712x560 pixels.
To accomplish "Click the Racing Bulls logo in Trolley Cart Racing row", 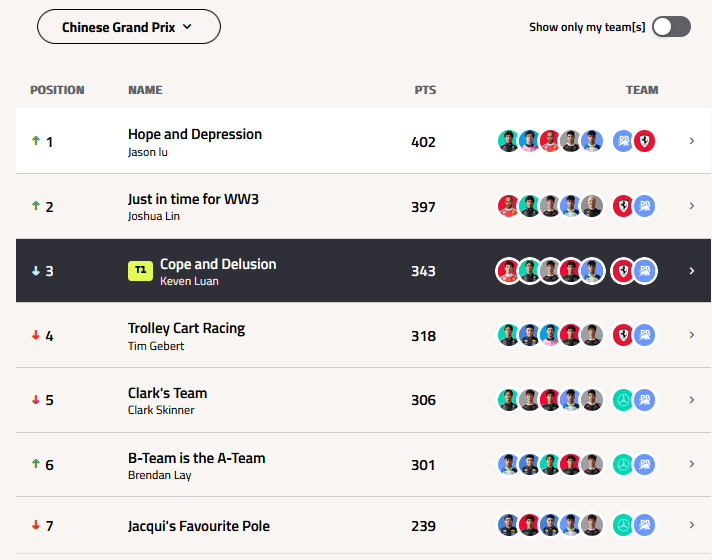I will point(645,335).
